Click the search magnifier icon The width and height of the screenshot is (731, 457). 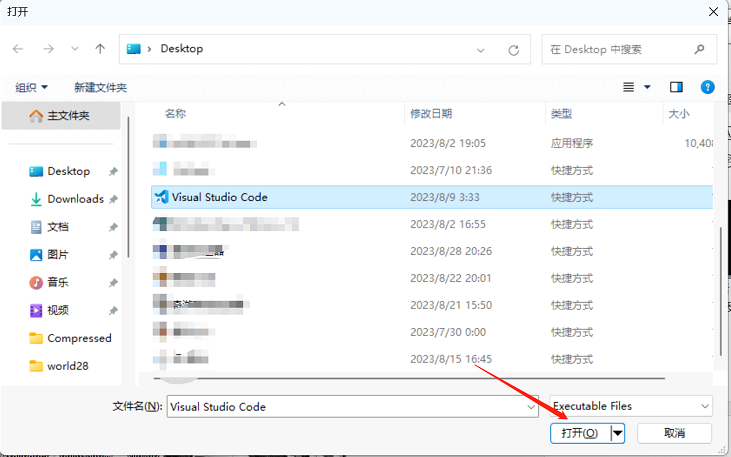tap(699, 49)
